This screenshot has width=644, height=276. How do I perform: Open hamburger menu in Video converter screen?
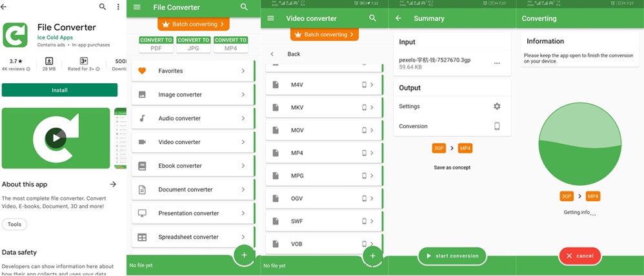point(270,19)
